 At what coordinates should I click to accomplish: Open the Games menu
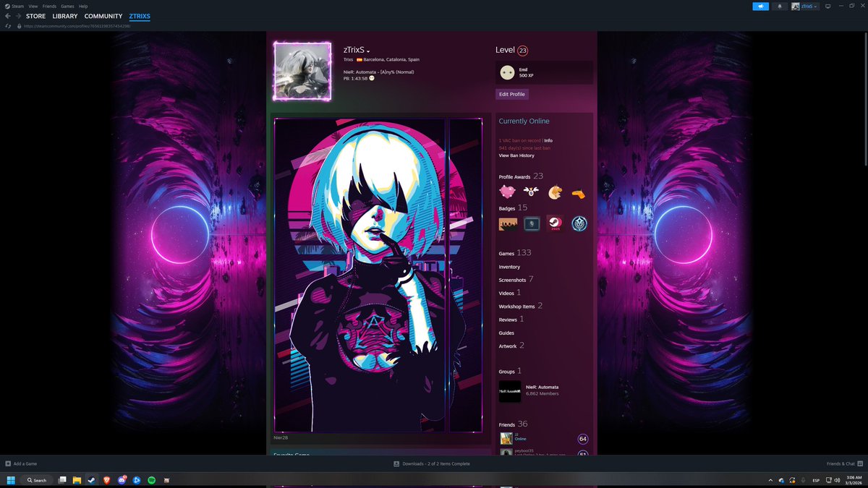[x=67, y=6]
